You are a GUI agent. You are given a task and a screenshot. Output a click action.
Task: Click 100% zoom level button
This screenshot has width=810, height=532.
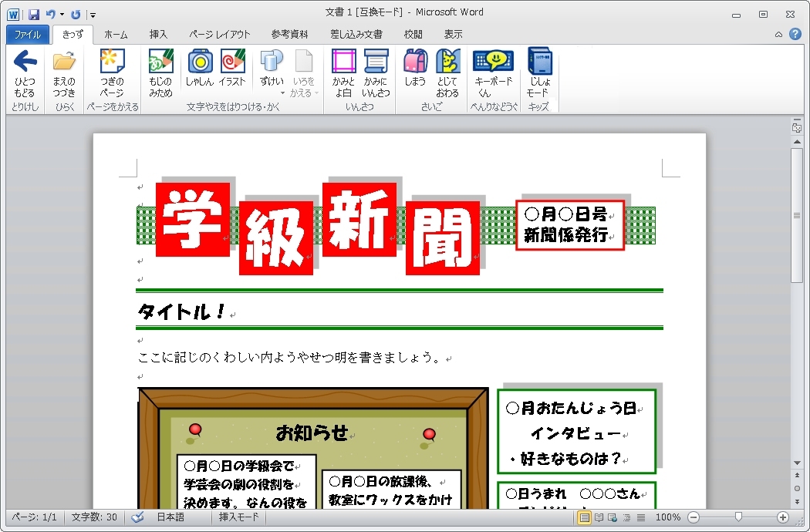[x=668, y=517]
